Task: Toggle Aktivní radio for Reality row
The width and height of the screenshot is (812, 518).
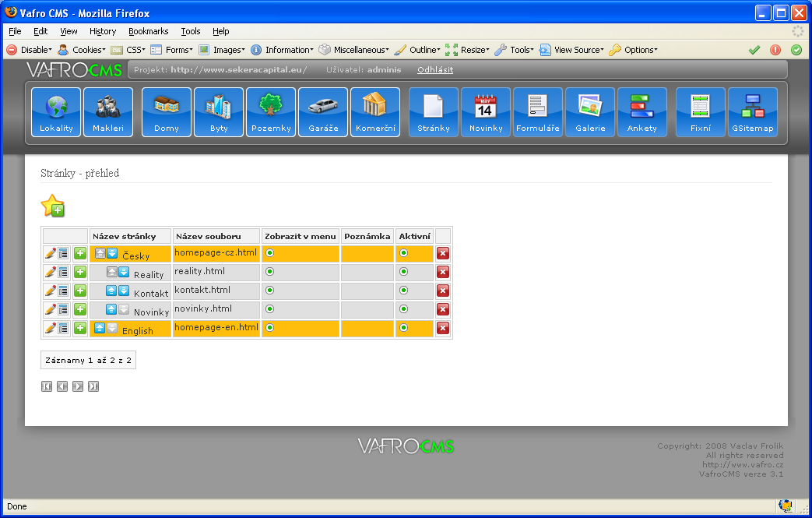Action: tap(403, 271)
